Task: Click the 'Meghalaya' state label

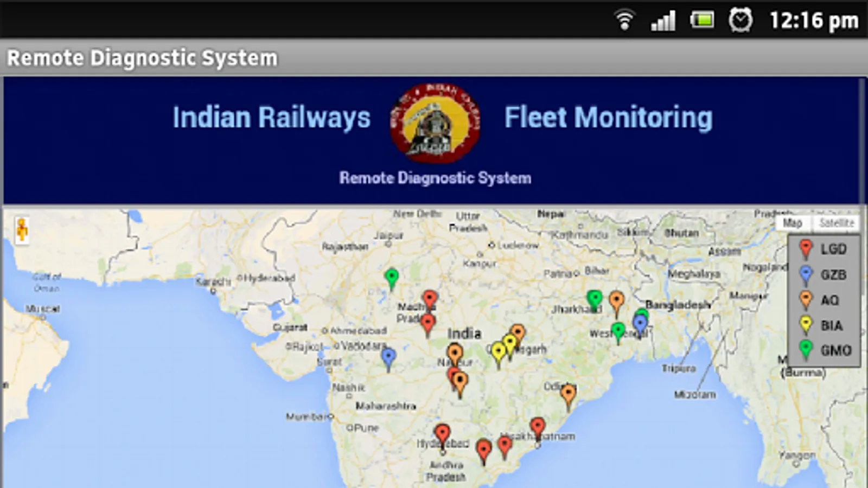Action: coord(694,274)
